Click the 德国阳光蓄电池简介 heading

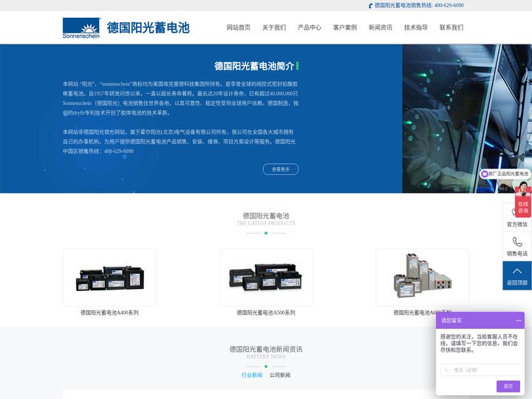pyautogui.click(x=254, y=66)
